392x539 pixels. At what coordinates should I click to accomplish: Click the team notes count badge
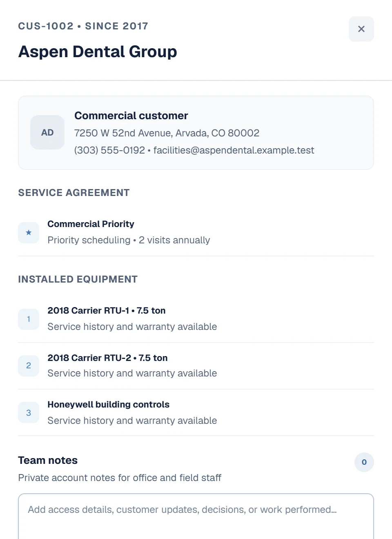pos(364,462)
